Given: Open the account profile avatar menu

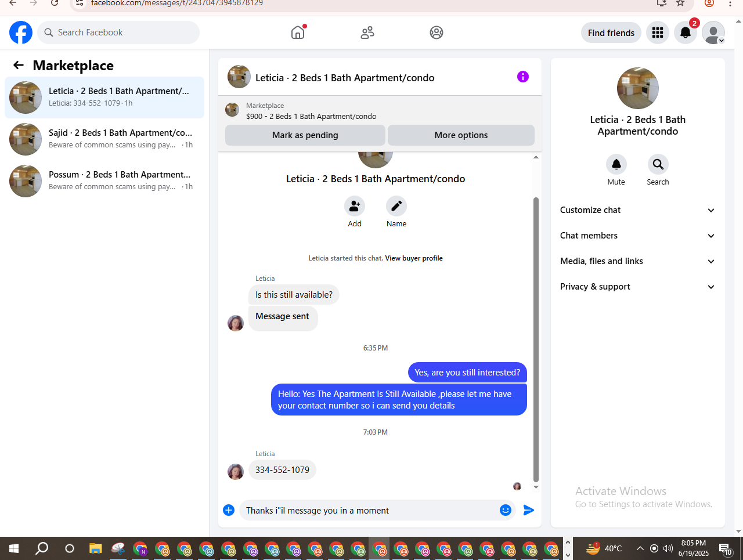Looking at the screenshot, I should [x=713, y=32].
